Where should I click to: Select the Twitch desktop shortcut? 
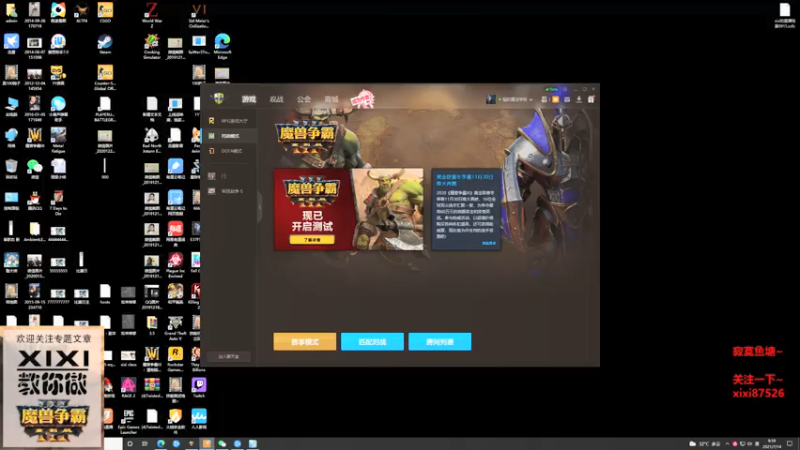coord(199,388)
